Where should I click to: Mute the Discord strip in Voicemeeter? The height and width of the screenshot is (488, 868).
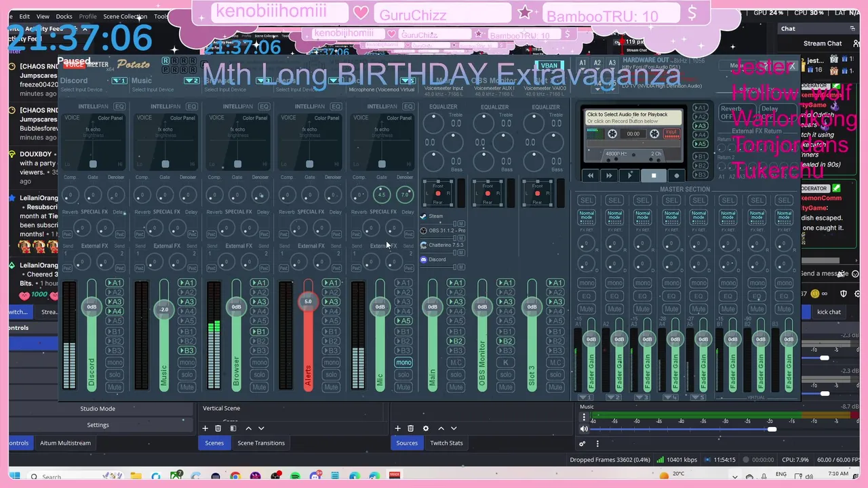[x=115, y=387]
